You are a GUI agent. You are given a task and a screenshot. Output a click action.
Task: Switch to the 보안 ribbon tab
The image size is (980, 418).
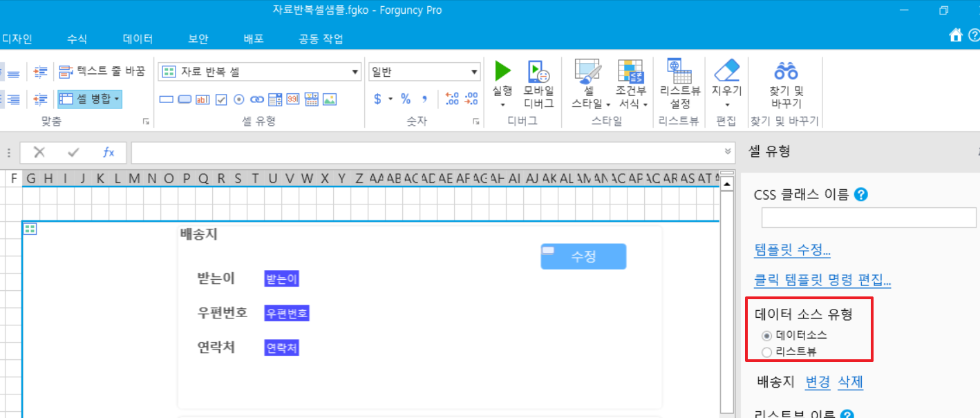[x=198, y=39]
